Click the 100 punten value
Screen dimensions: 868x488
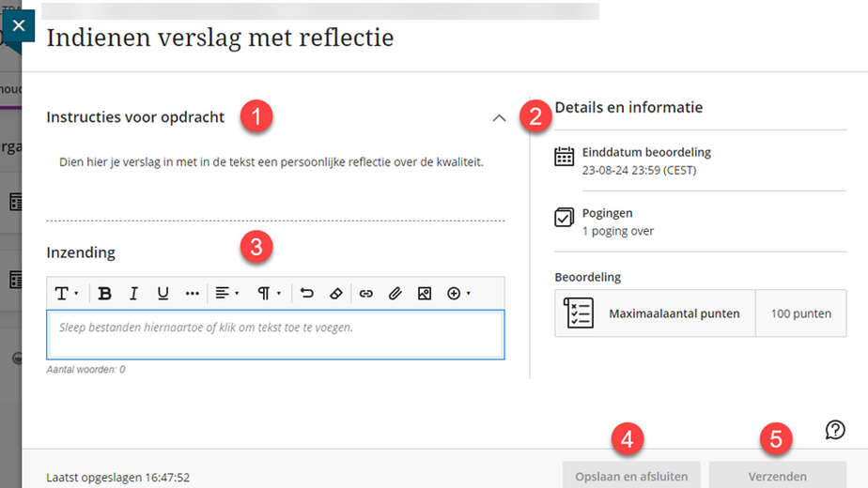click(x=801, y=313)
